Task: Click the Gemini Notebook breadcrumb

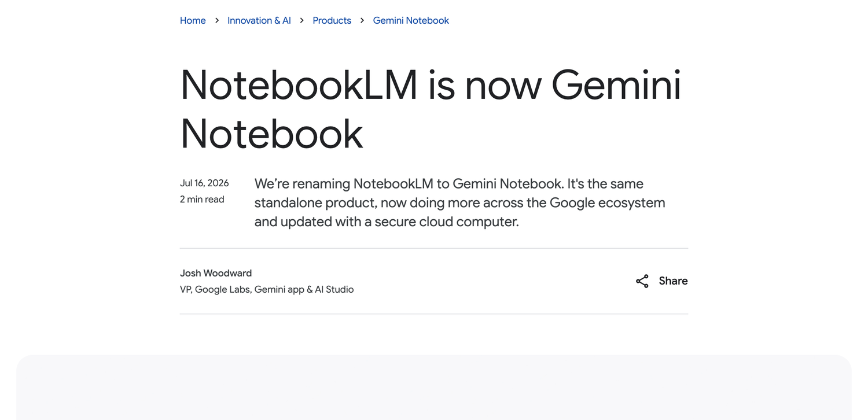Action: [411, 20]
